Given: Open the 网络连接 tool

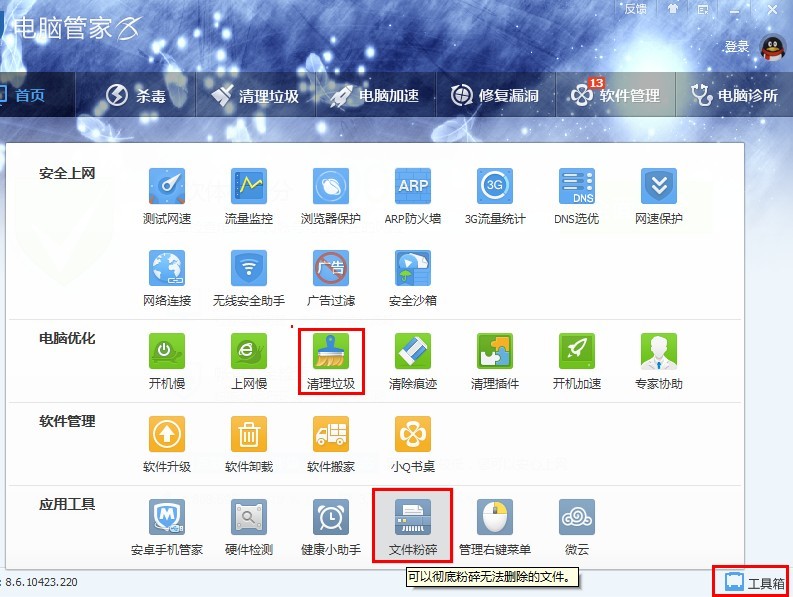Looking at the screenshot, I should [x=167, y=278].
